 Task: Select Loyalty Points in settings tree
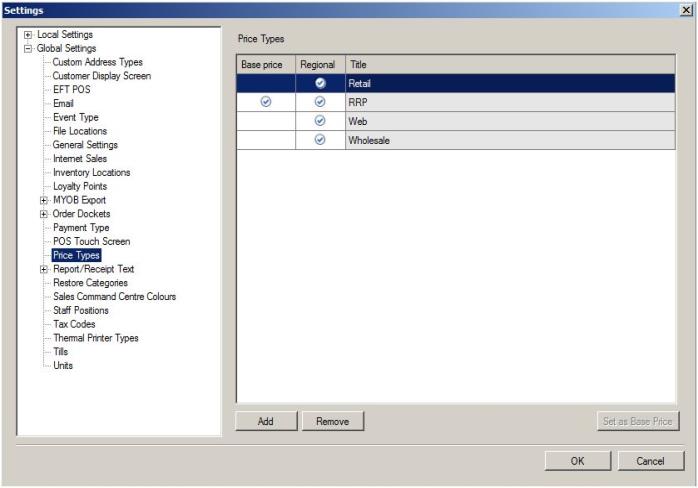[79, 186]
